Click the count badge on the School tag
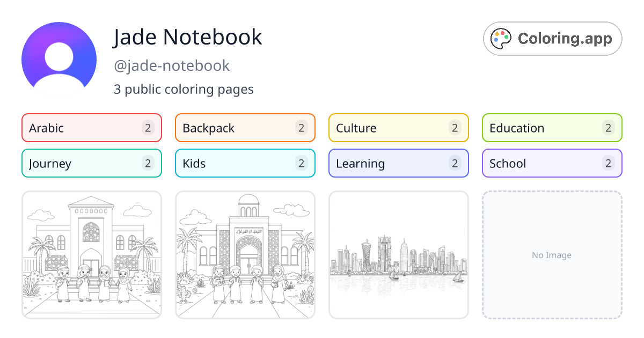Screen dimensions: 644x338 point(608,163)
